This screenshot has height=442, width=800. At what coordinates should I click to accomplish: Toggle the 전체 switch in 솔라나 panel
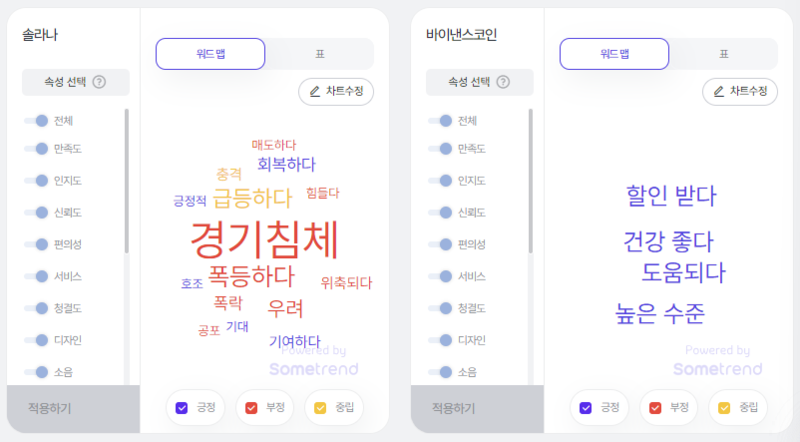point(36,121)
